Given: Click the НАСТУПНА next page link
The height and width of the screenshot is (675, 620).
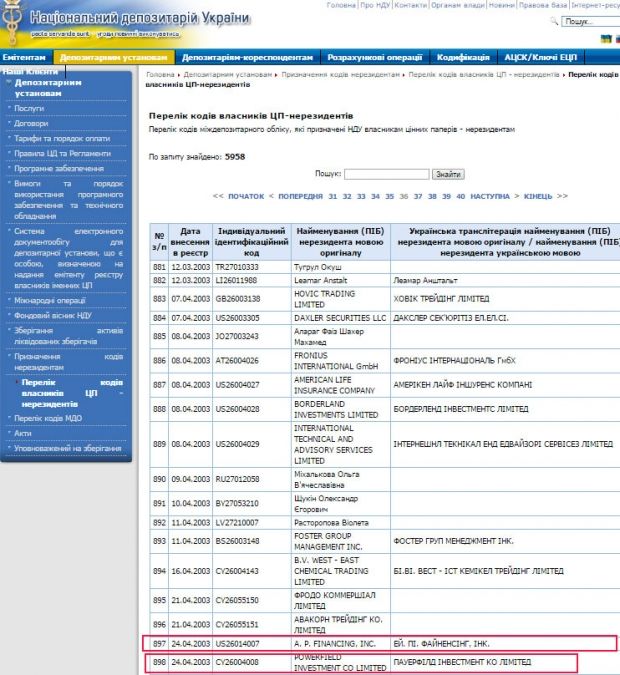Looking at the screenshot, I should (x=490, y=196).
